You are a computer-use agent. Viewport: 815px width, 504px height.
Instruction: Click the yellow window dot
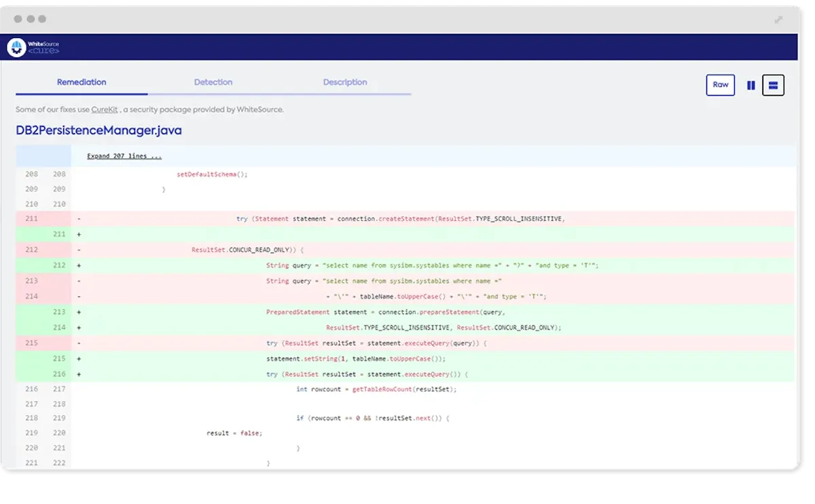click(30, 19)
